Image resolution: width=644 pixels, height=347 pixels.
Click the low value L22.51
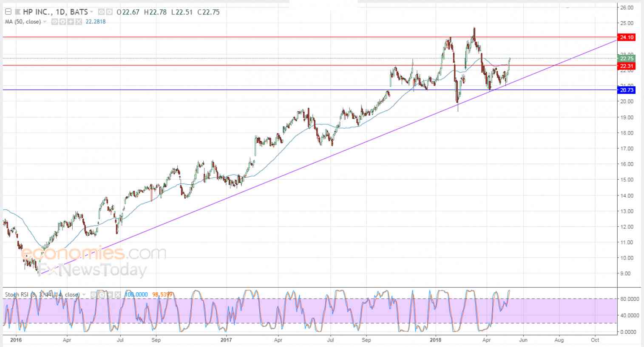pyautogui.click(x=182, y=12)
